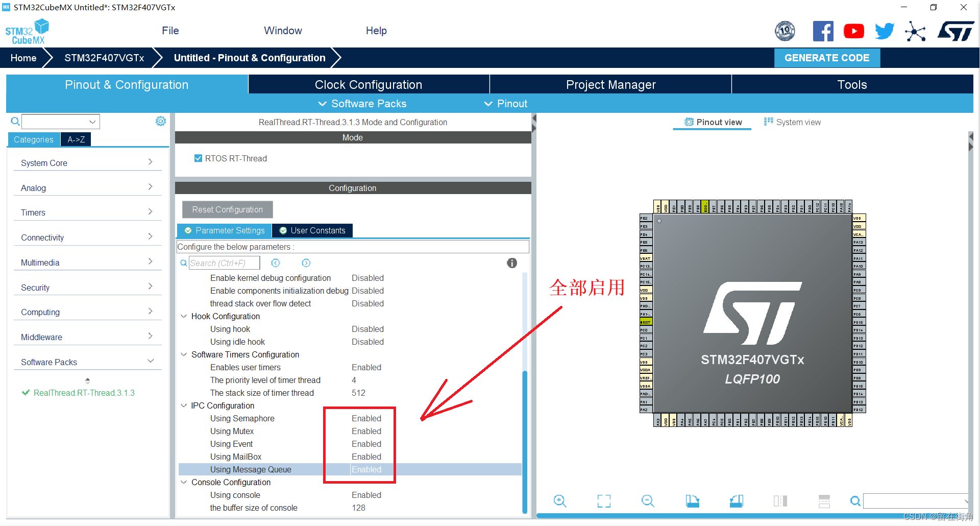The image size is (980, 526).
Task: Click the parameter Search field
Action: pyautogui.click(x=224, y=263)
